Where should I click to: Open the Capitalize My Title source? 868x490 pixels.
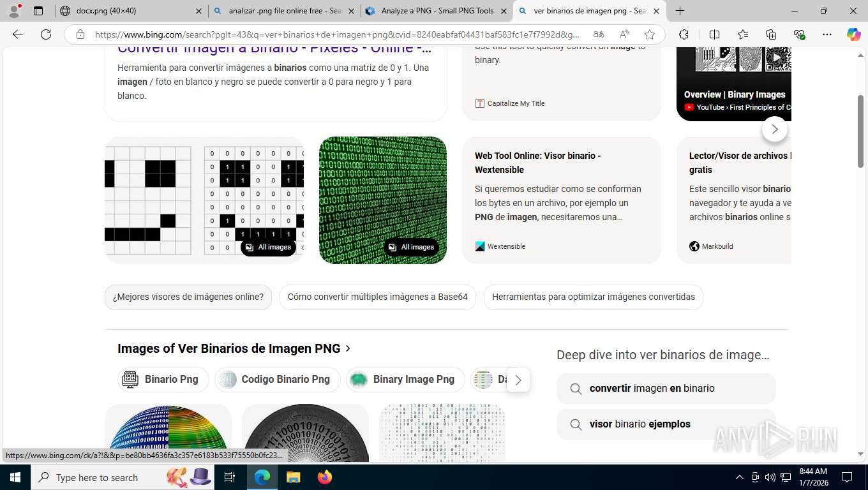coord(510,103)
